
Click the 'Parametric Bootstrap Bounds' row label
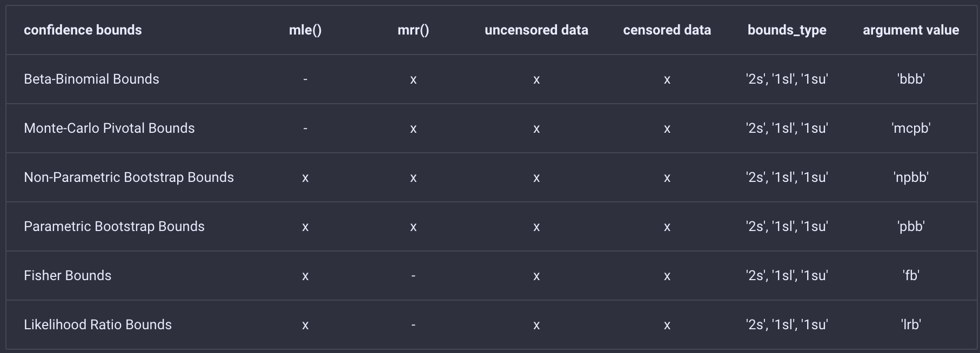pyautogui.click(x=114, y=227)
